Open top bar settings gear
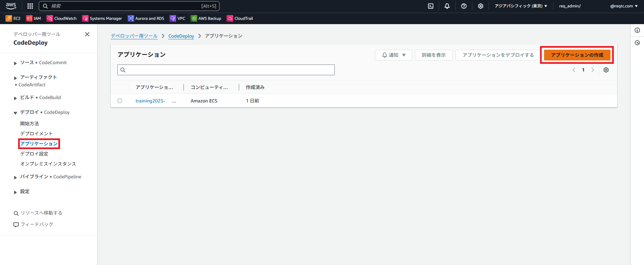 481,6
